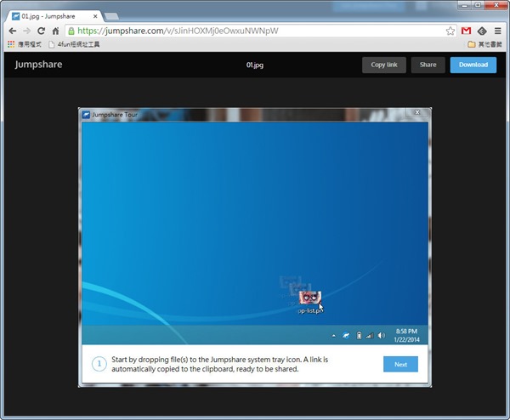The image size is (510, 420).
Task: Open the other bookmarks folder
Action: [x=484, y=44]
